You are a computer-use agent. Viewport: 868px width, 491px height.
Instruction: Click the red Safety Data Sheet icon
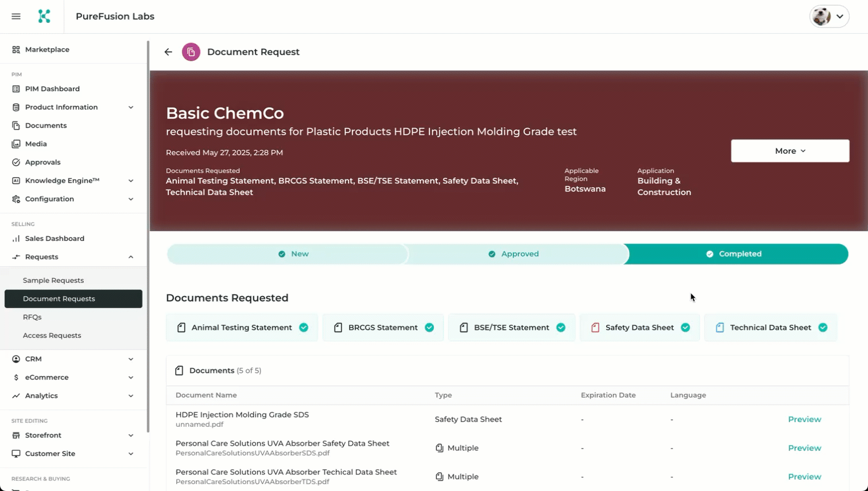coord(595,328)
